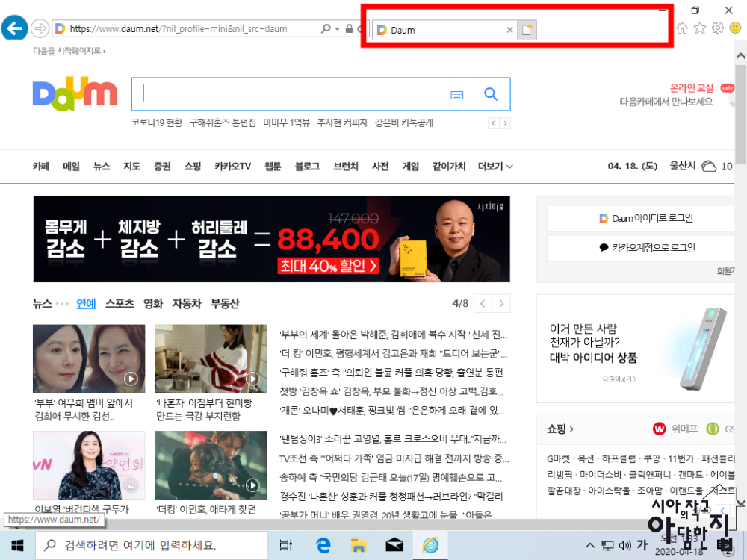Open the 메일 menu item
Image resolution: width=747 pixels, height=560 pixels.
(x=71, y=167)
